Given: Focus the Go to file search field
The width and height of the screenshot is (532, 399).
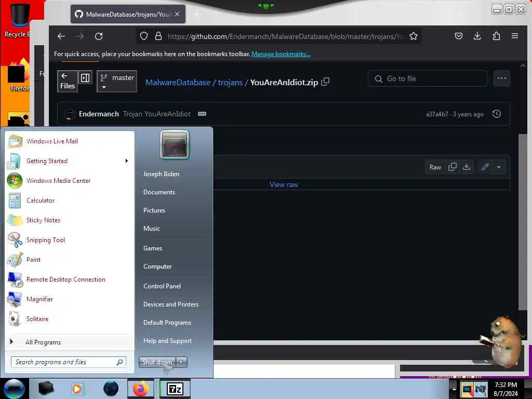Looking at the screenshot, I should click(x=428, y=79).
